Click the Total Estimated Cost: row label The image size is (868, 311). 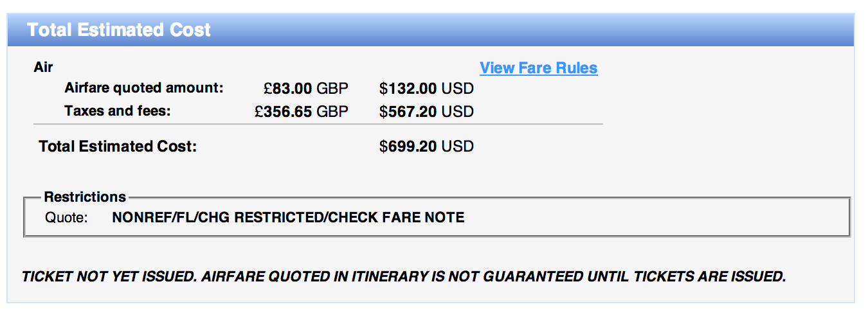pyautogui.click(x=118, y=147)
